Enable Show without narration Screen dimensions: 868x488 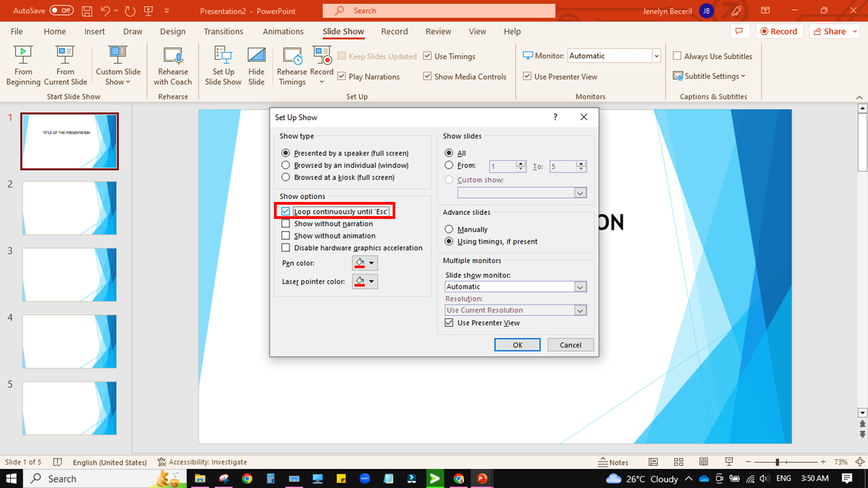(x=285, y=223)
